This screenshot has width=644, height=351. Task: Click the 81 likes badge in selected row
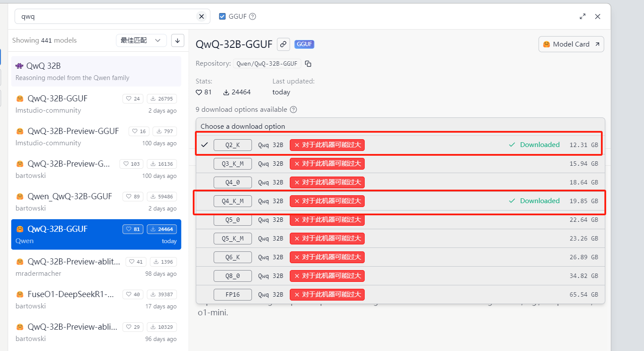133,229
